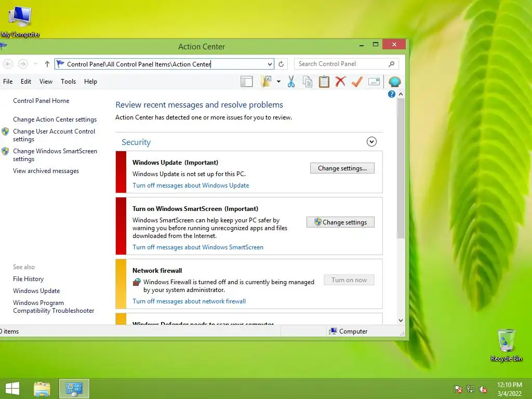The width and height of the screenshot is (532, 399).
Task: Turn off messages about network firewall
Action: tap(189, 301)
